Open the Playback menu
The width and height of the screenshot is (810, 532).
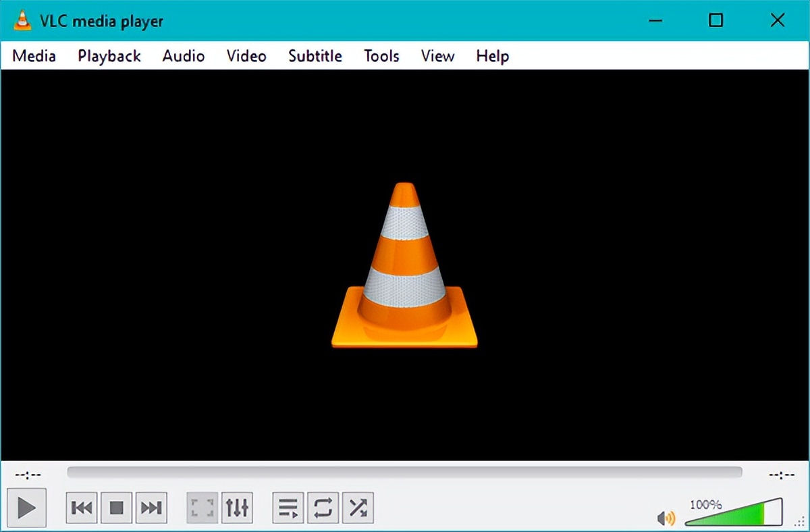109,56
